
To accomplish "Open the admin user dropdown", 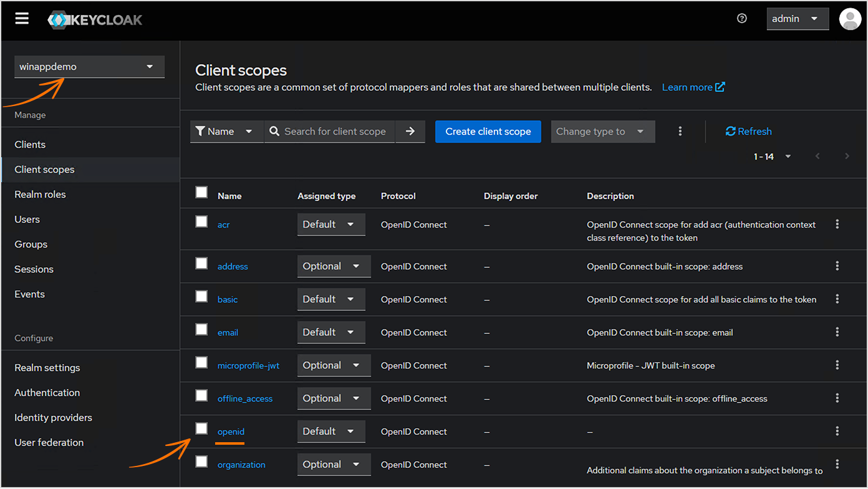I will pos(797,19).
